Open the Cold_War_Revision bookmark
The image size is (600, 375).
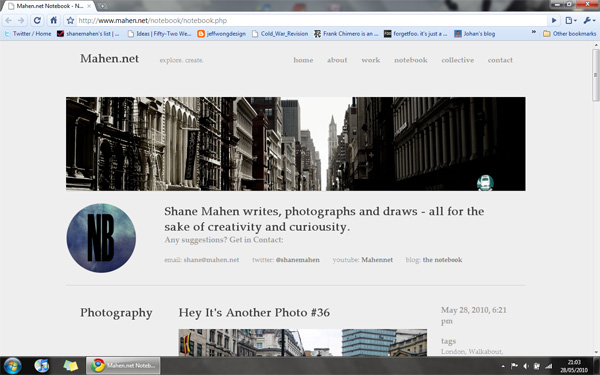(280, 34)
